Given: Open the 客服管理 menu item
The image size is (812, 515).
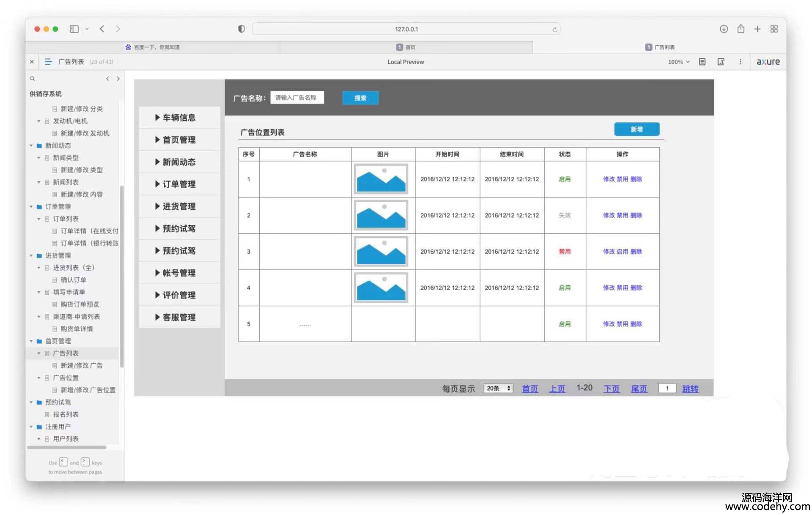Looking at the screenshot, I should click(x=179, y=317).
